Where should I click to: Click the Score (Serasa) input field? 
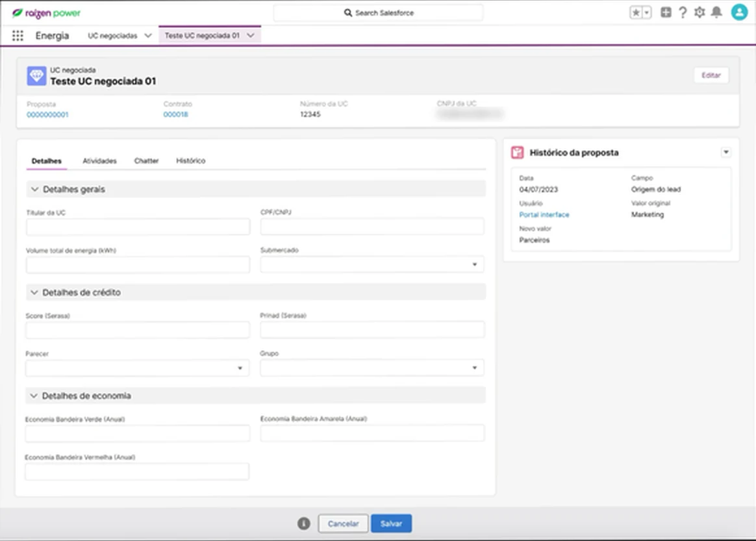(138, 330)
